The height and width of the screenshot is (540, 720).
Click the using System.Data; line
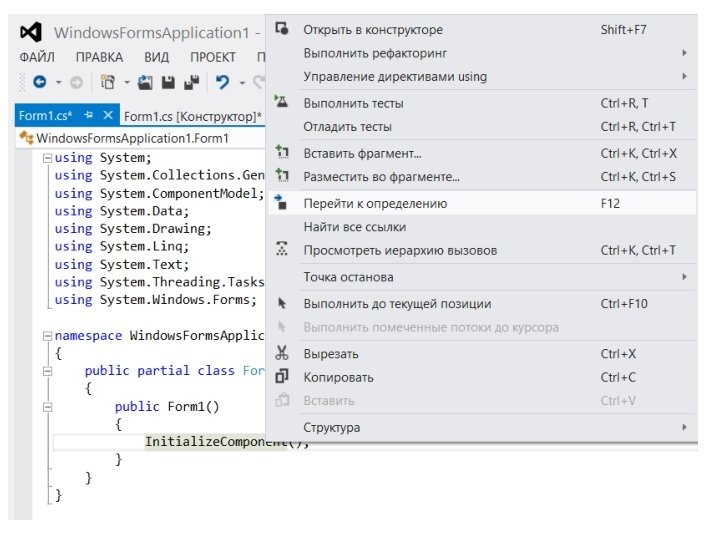pos(122,211)
